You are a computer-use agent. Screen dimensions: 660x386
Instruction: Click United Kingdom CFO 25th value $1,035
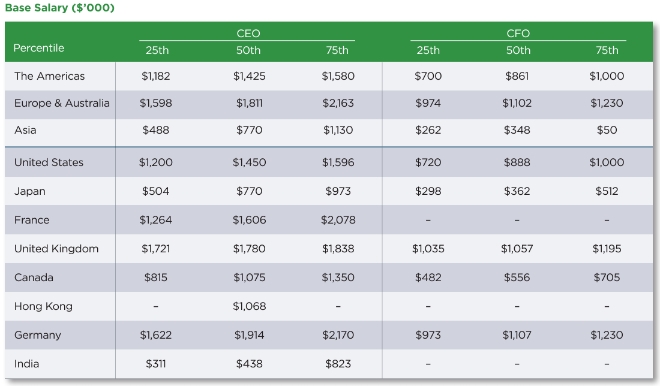(x=428, y=249)
